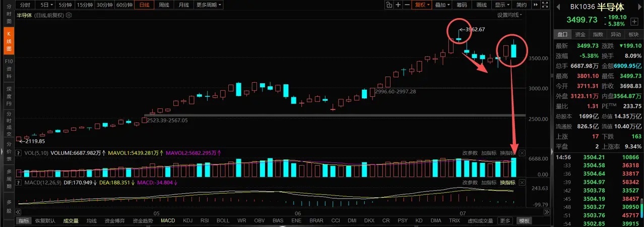Viewport: 644px width, 227px height.
Task: Open the 分时图 sidebar view
Action: [x=8, y=15]
